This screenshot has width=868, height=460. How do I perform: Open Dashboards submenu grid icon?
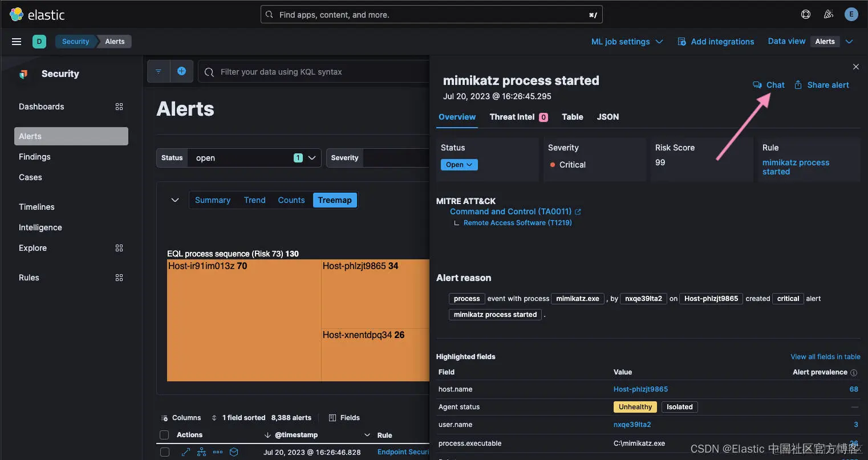pyautogui.click(x=119, y=107)
